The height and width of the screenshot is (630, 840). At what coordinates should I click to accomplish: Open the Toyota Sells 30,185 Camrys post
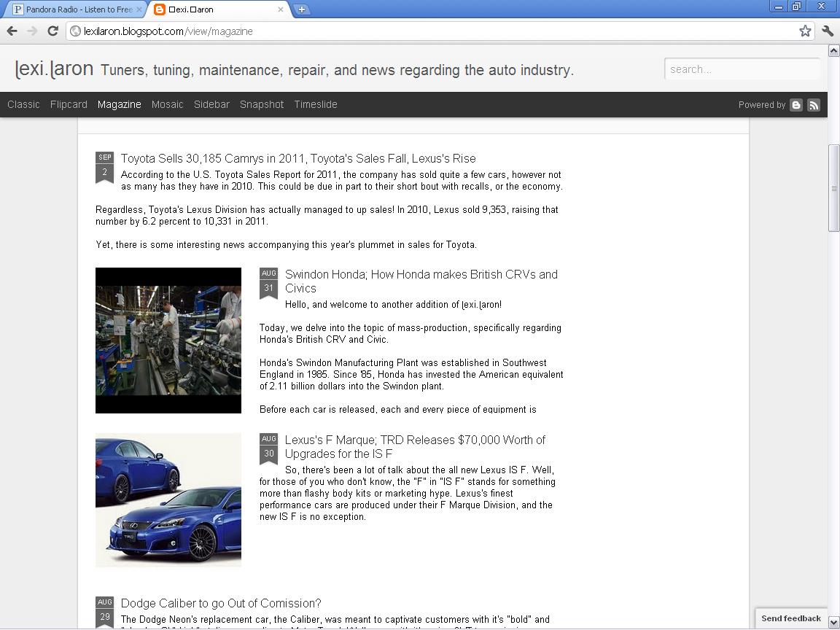[298, 158]
